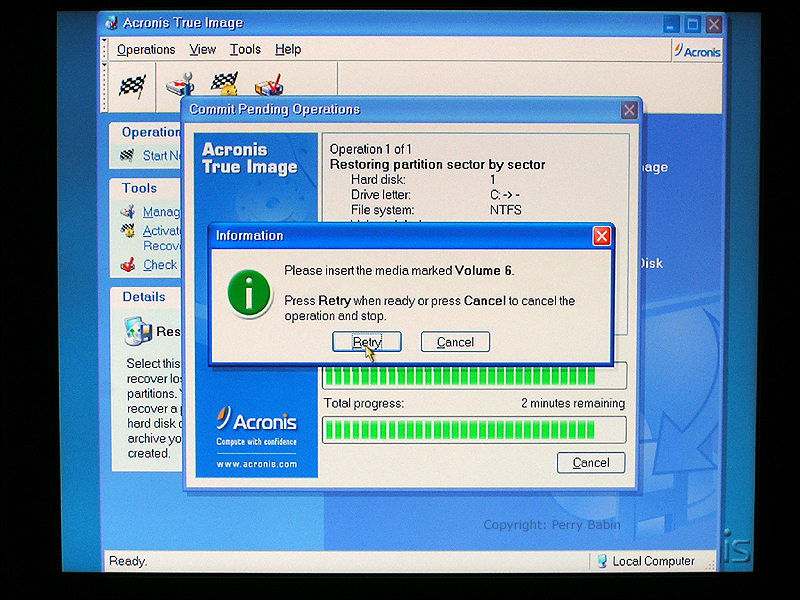Click the "Local Computer" status bar text

pyautogui.click(x=654, y=561)
